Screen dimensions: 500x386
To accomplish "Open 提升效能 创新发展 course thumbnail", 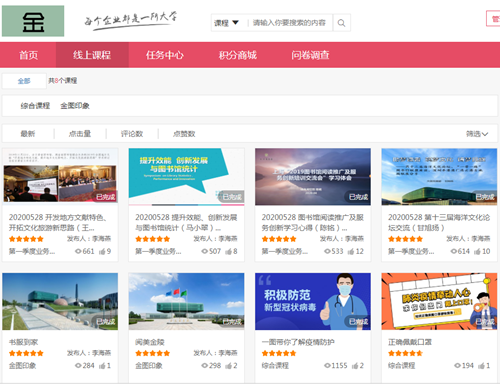I will [186, 177].
